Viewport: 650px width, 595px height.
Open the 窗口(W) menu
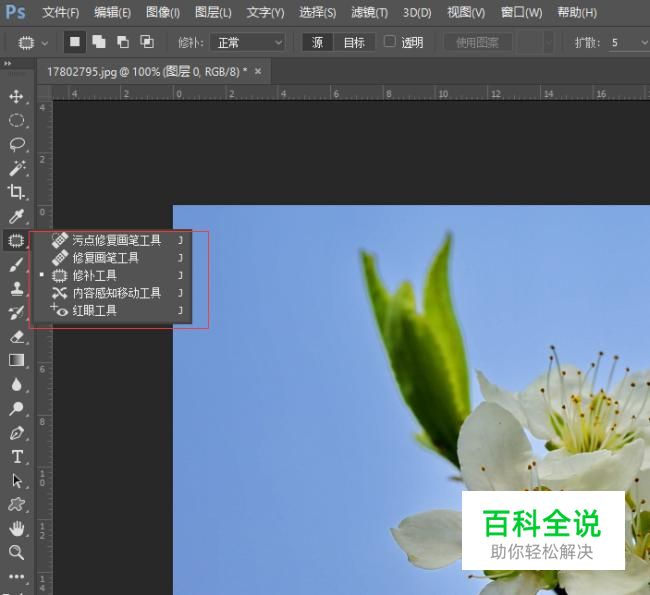(521, 12)
